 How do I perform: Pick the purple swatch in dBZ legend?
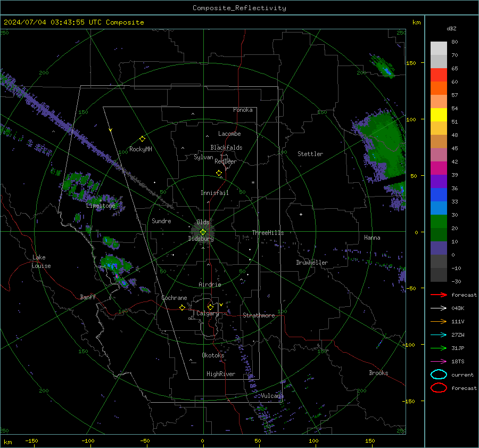(x=439, y=182)
